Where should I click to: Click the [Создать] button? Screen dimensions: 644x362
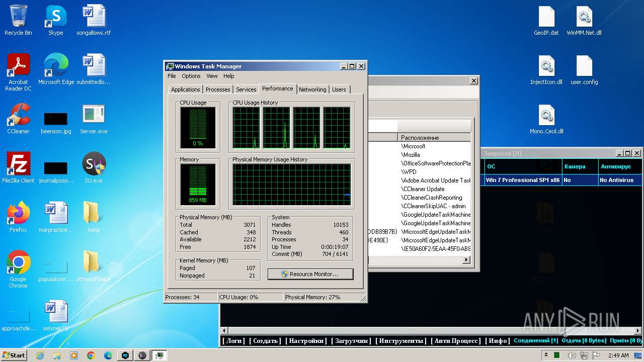click(265, 341)
